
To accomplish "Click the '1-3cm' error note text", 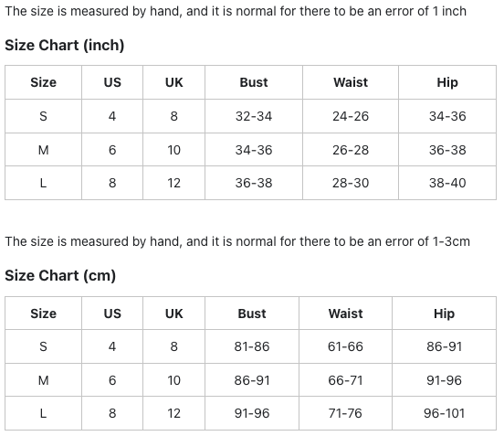I will click(451, 241).
